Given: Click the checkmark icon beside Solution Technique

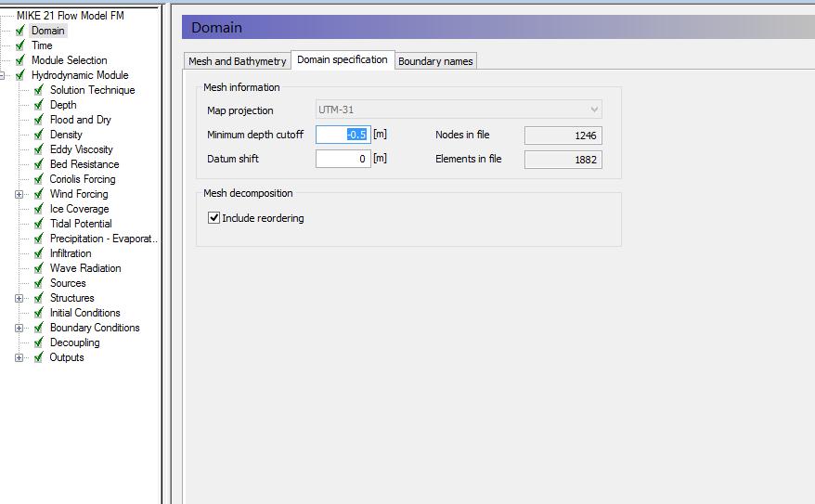Looking at the screenshot, I should (39, 90).
